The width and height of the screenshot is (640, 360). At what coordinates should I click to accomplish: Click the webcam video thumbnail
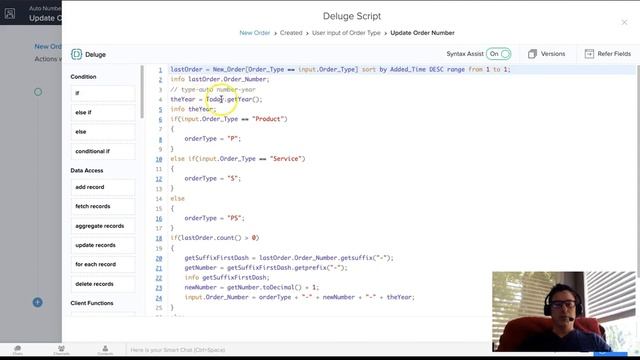(x=564, y=311)
